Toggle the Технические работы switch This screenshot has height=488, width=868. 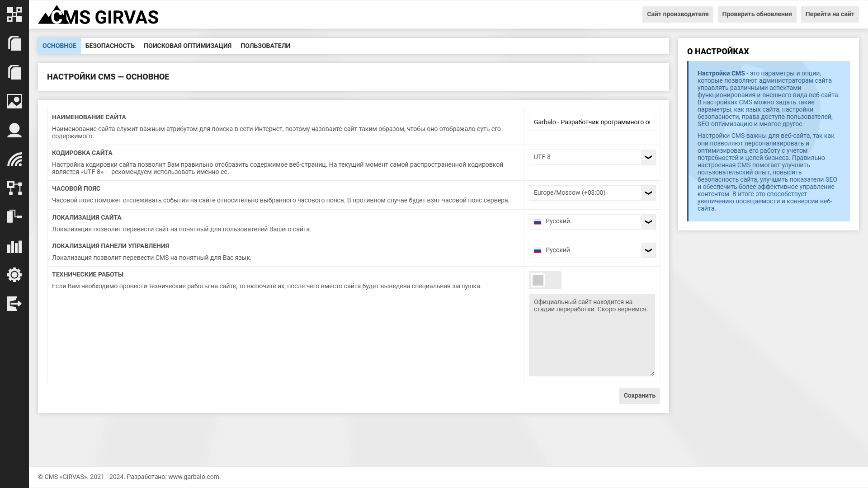545,280
